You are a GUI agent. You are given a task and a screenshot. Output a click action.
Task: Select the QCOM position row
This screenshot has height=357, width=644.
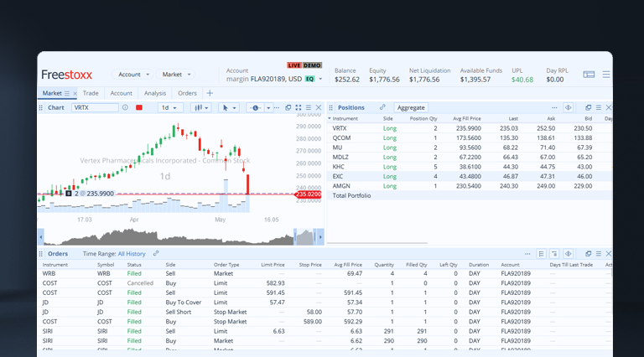pyautogui.click(x=470, y=138)
